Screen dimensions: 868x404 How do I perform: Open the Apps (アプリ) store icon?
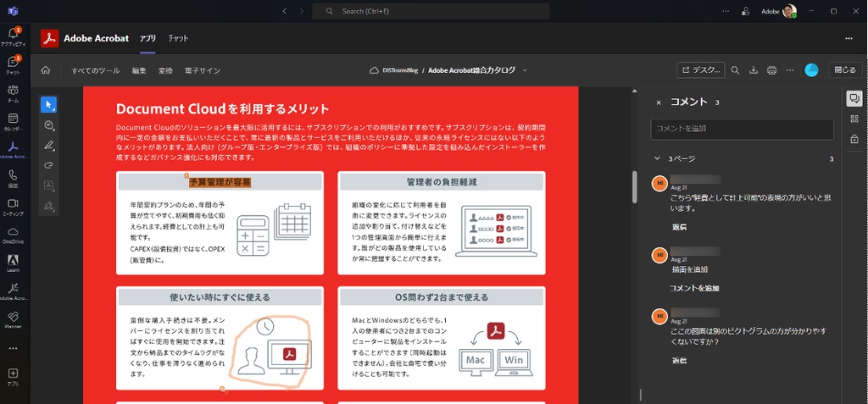pos(14,376)
